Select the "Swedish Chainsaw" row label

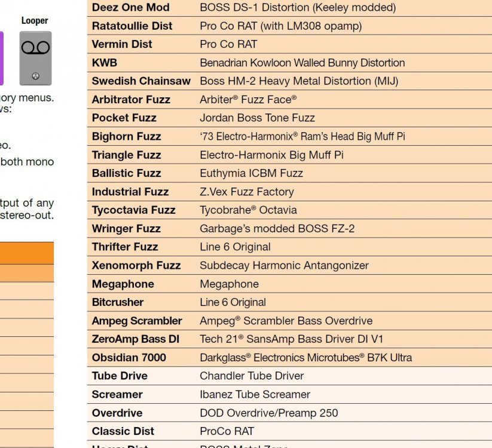pyautogui.click(x=141, y=81)
